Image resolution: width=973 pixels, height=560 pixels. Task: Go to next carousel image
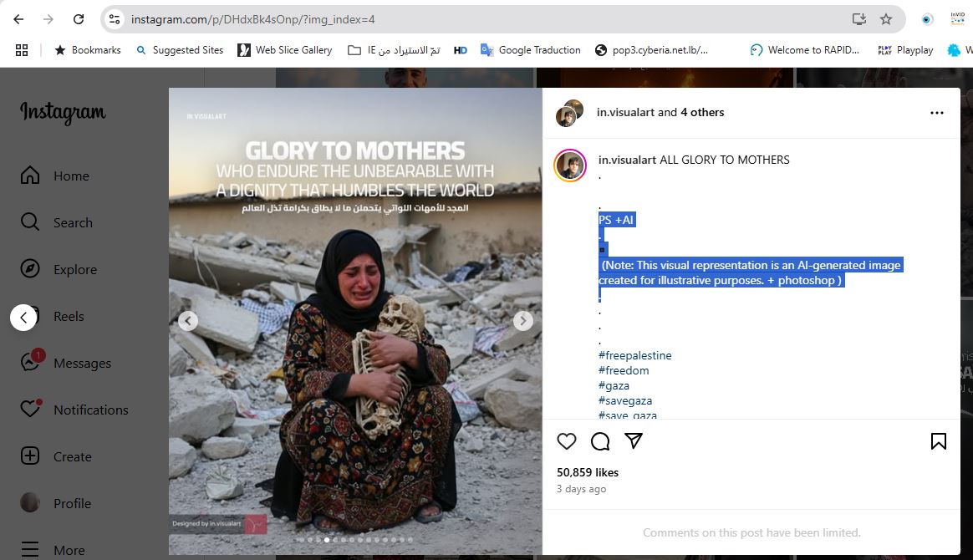click(x=523, y=321)
